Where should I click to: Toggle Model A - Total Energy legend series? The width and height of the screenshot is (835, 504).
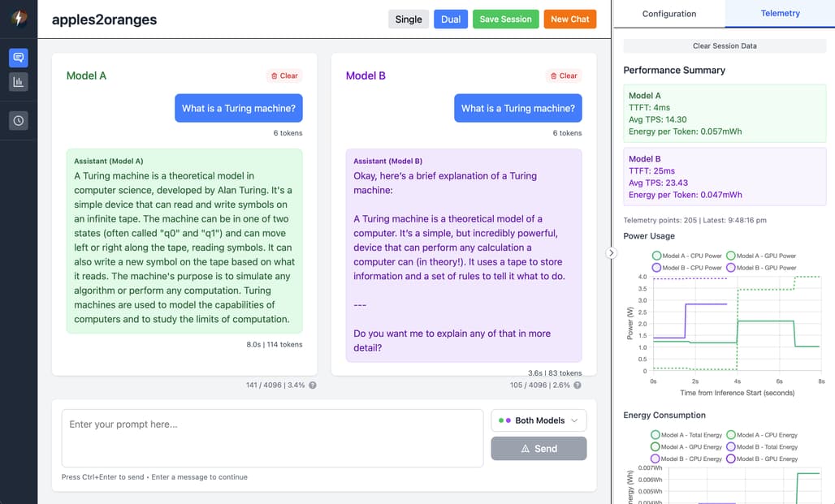[686, 435]
